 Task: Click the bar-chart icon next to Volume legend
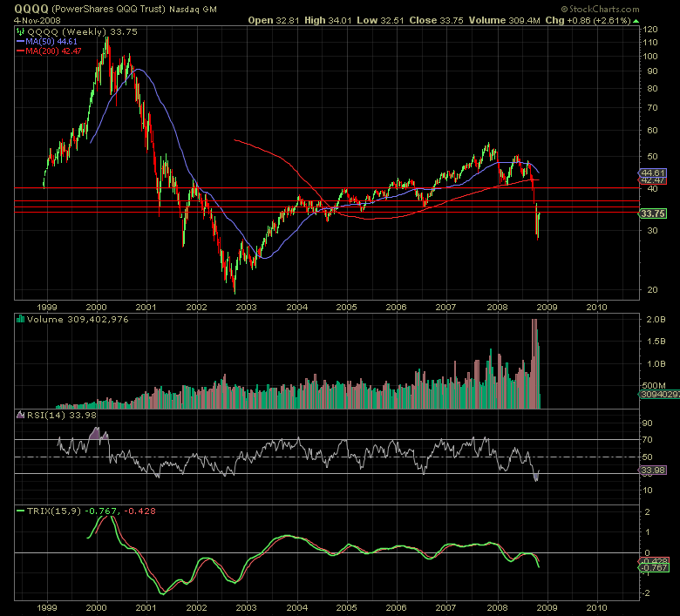pos(20,319)
